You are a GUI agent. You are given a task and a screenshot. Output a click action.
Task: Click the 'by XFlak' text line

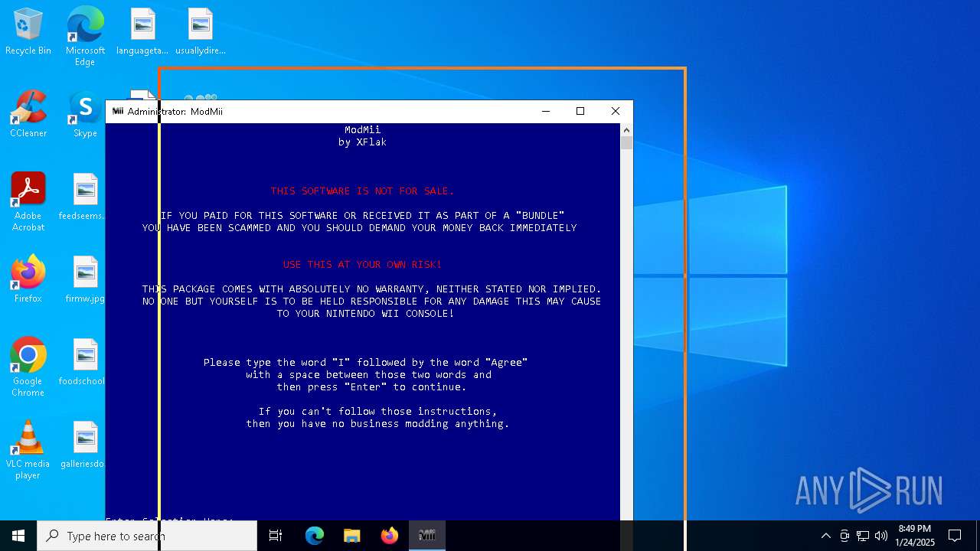[x=362, y=142]
